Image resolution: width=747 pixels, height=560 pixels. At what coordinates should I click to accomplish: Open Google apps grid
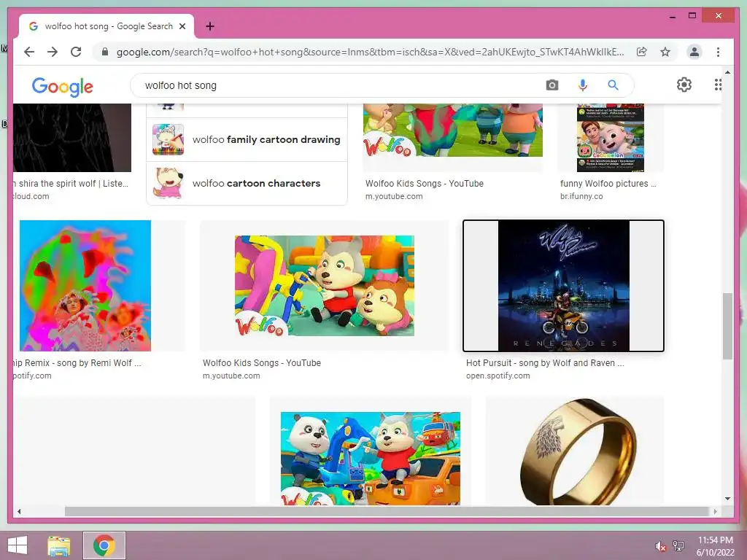coord(718,85)
